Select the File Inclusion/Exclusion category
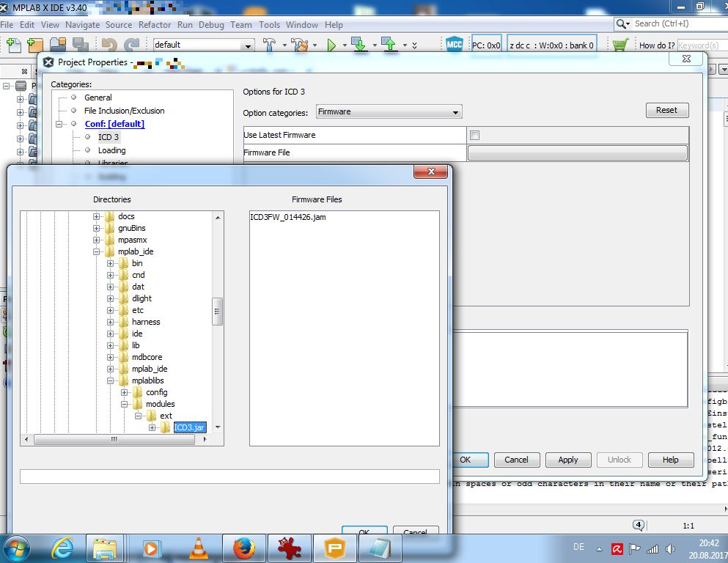The height and width of the screenshot is (563, 728). click(125, 111)
